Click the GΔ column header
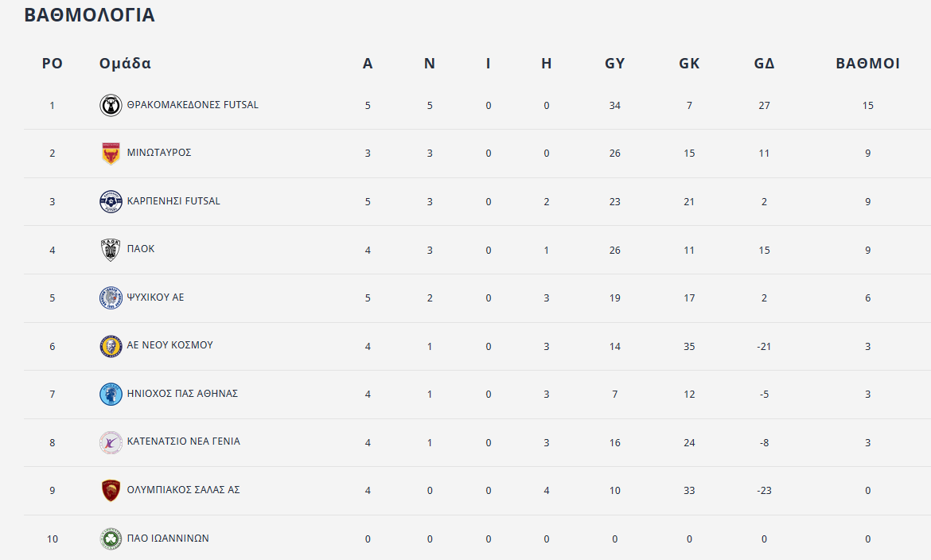The height and width of the screenshot is (560, 931). [764, 64]
